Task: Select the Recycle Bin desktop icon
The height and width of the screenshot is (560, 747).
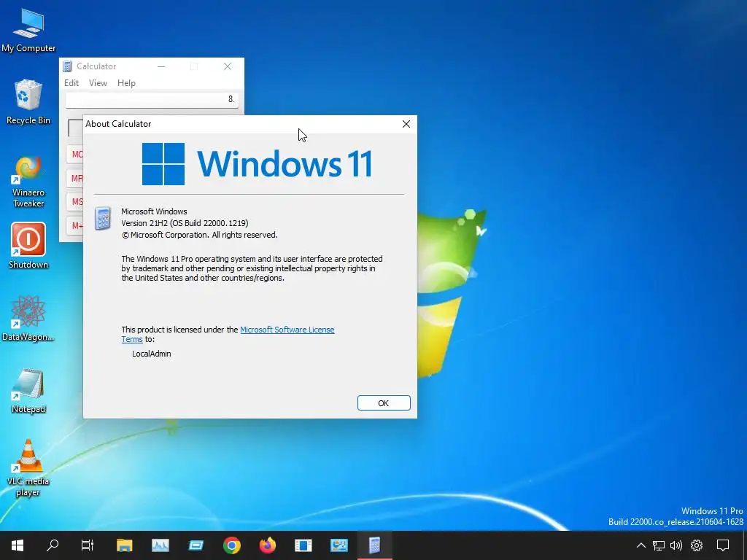Action: pos(28,102)
